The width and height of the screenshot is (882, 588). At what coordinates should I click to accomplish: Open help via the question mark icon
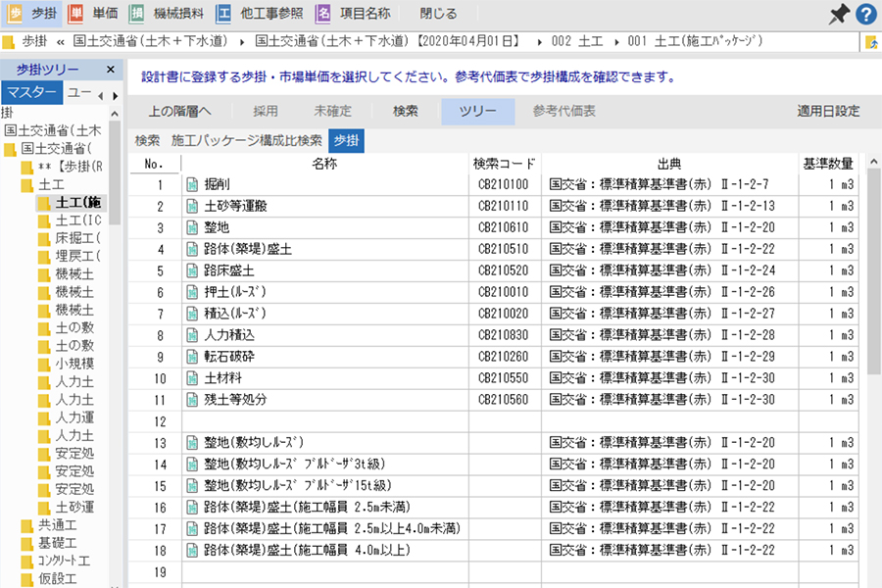867,14
